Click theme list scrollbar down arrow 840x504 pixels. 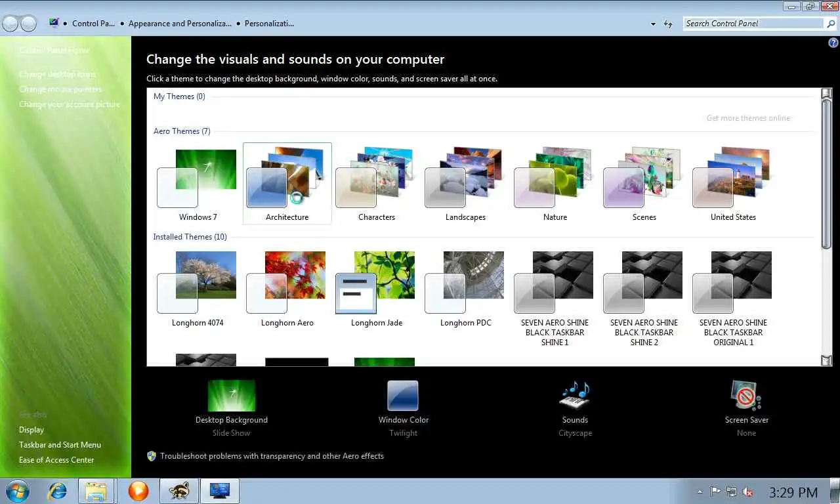827,360
